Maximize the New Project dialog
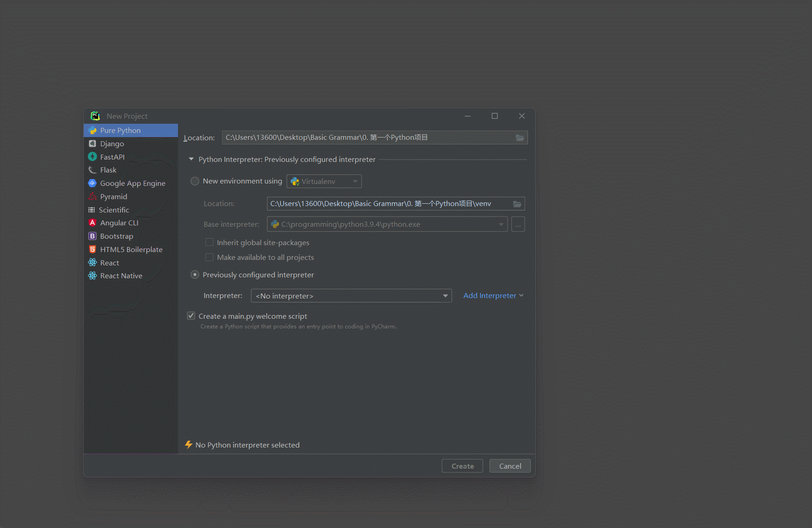This screenshot has width=812, height=528. 495,116
